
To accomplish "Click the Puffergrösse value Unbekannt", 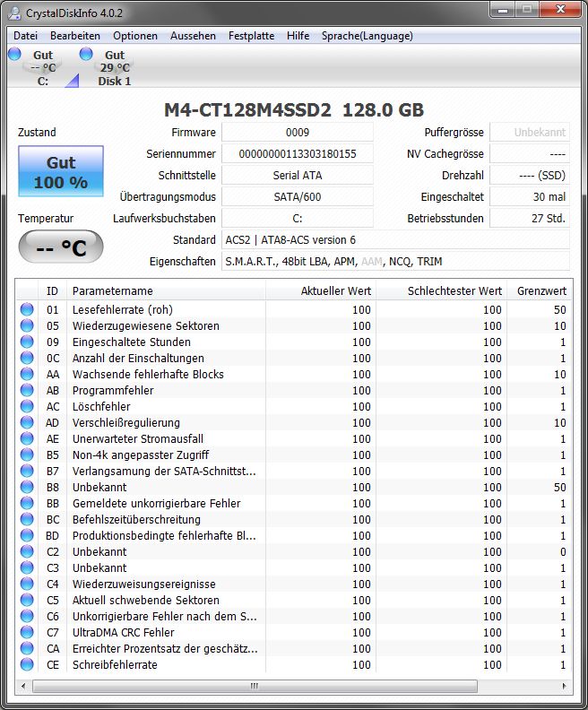I will [530, 132].
